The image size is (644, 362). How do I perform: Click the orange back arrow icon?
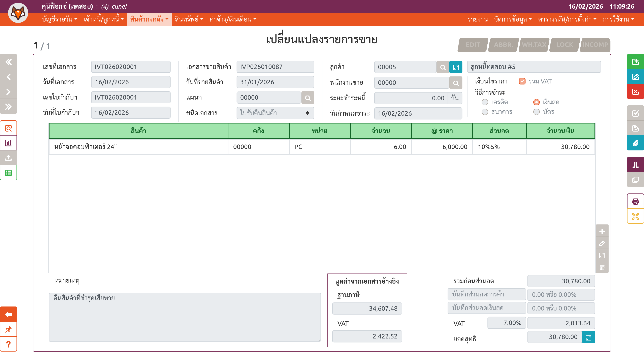point(8,314)
